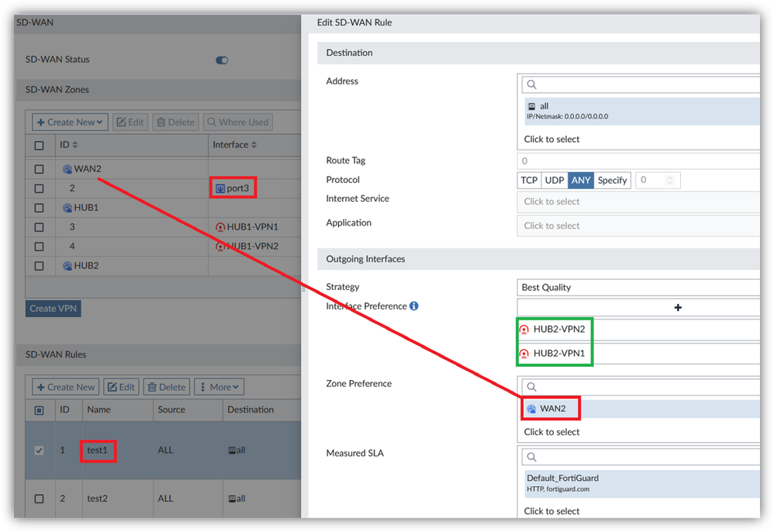Click Edit in SD-WAN Rules toolbar
Viewport: 774px width, 532px height.
point(121,387)
